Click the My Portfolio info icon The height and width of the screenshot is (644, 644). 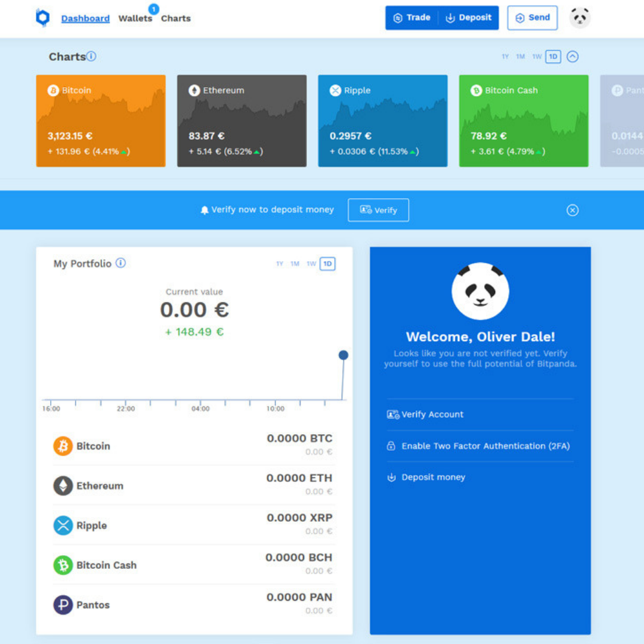(120, 263)
